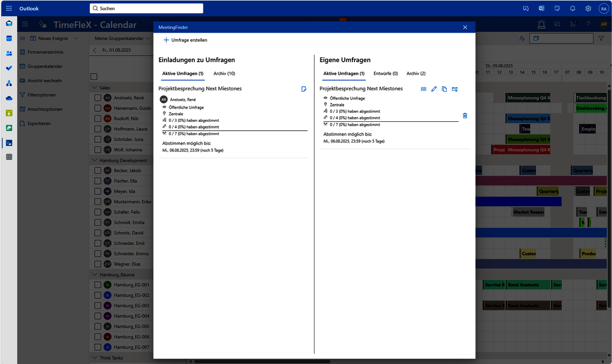Click person search icon in calendar toolbar
The width and height of the screenshot is (612, 364).
tap(522, 38)
